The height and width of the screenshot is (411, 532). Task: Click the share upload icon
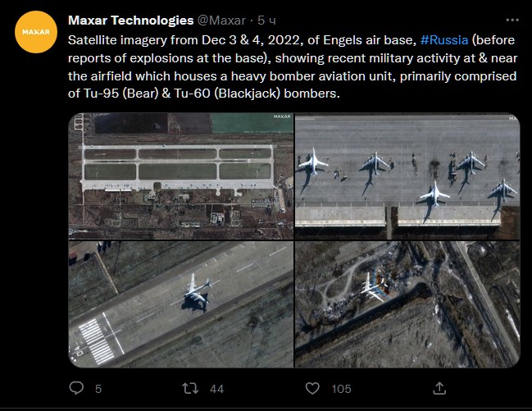pyautogui.click(x=439, y=388)
